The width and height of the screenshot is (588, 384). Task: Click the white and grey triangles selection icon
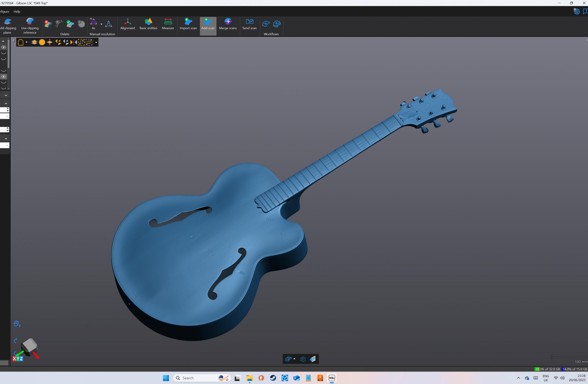(66, 42)
